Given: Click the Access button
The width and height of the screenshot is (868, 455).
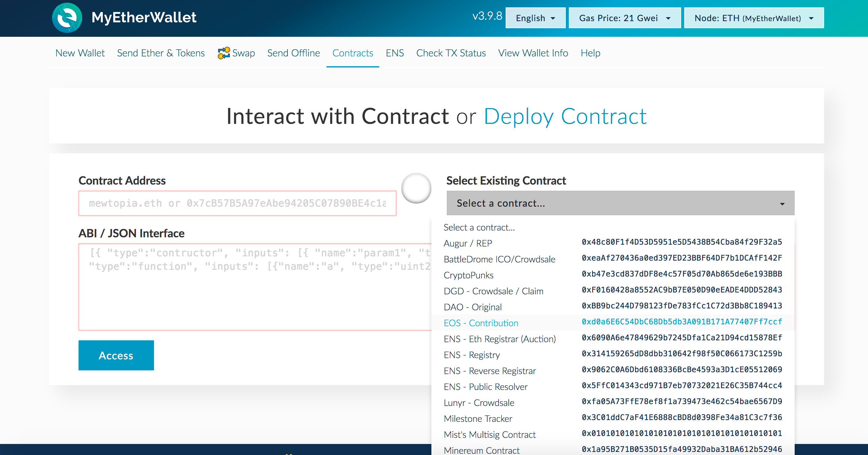Looking at the screenshot, I should [116, 355].
